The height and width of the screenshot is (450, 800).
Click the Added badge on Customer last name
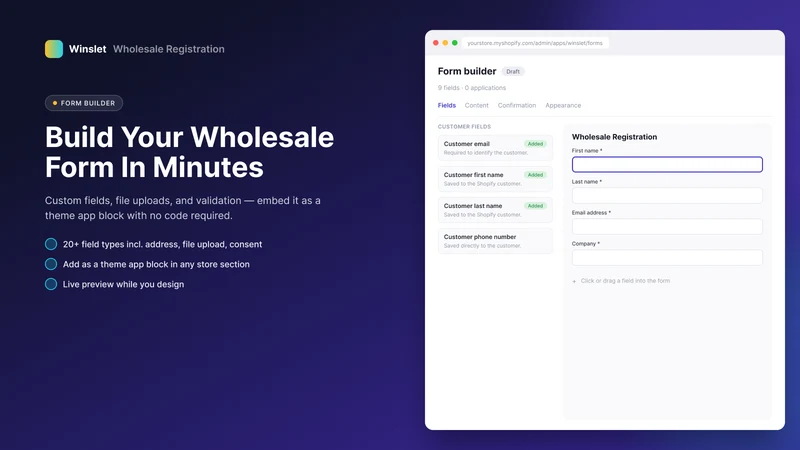click(535, 206)
